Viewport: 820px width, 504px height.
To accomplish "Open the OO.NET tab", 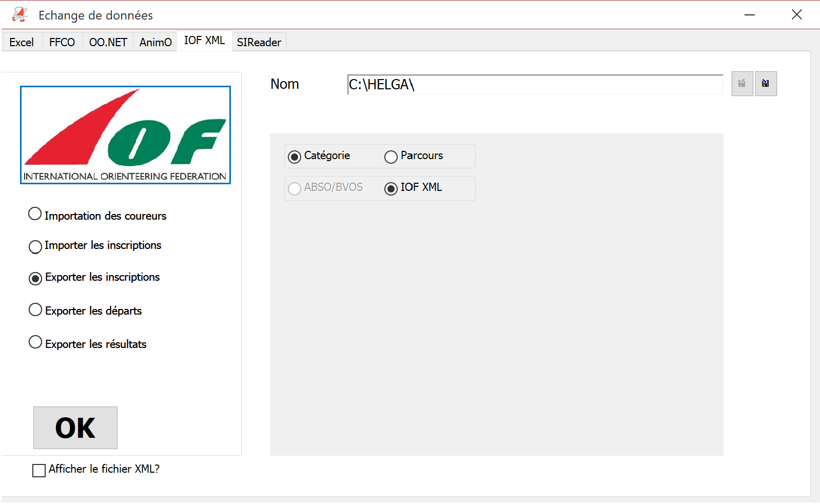I will point(108,42).
